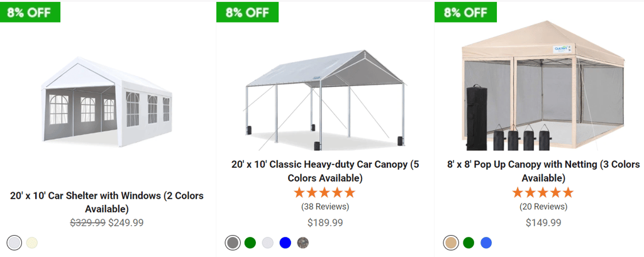
Task: View the 38 Reviews for Car Canopy
Action: click(325, 207)
